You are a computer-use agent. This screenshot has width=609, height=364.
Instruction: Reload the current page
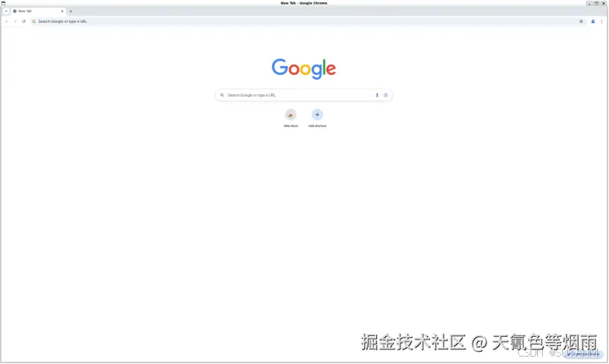pyautogui.click(x=23, y=21)
